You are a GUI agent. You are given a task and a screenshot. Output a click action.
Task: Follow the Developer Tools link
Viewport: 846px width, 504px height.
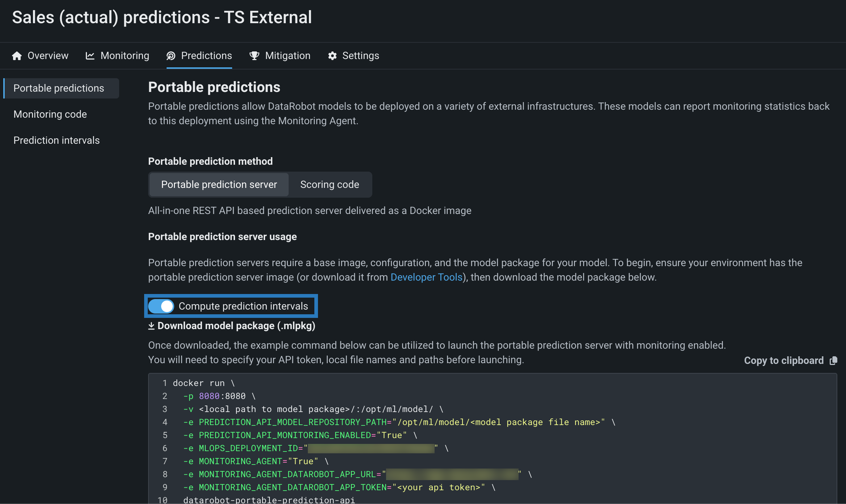coord(426,277)
